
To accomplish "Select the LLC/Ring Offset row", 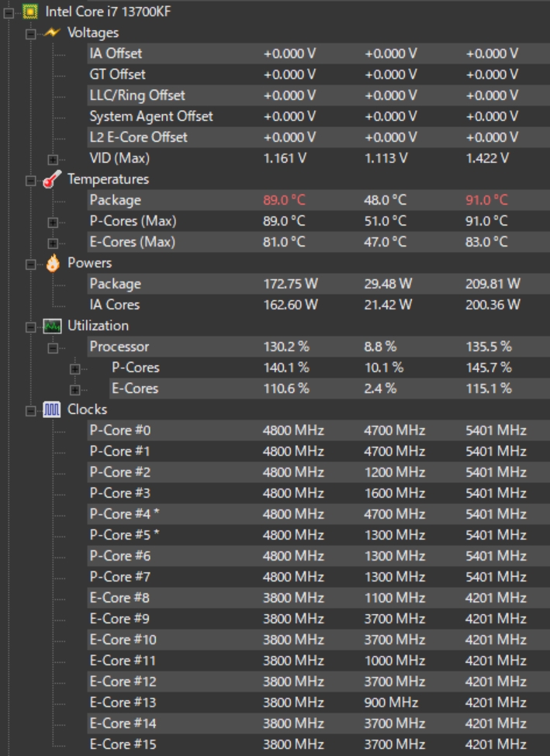I will [x=318, y=95].
